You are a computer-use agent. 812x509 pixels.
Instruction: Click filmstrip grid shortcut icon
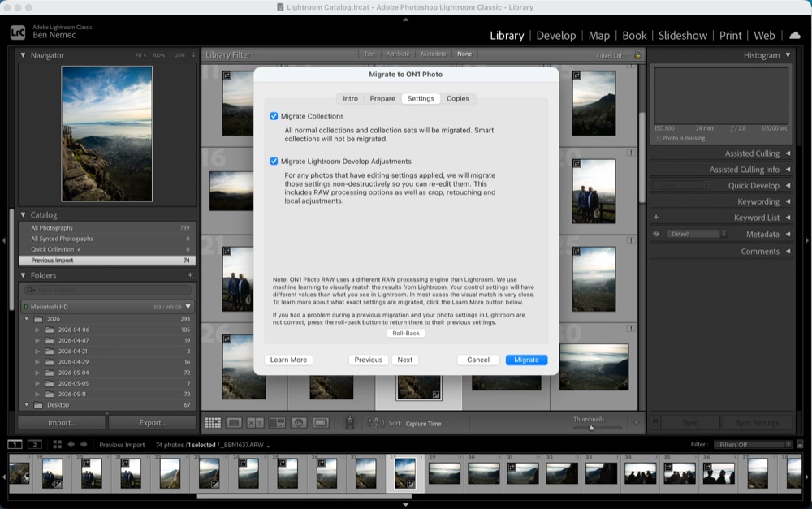pos(57,444)
